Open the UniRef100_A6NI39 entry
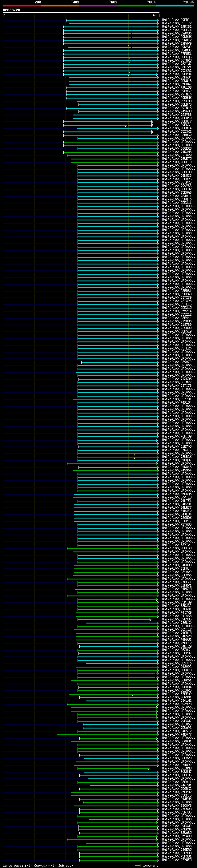The height and width of the screenshot is (868, 197). pyautogui.click(x=176, y=436)
